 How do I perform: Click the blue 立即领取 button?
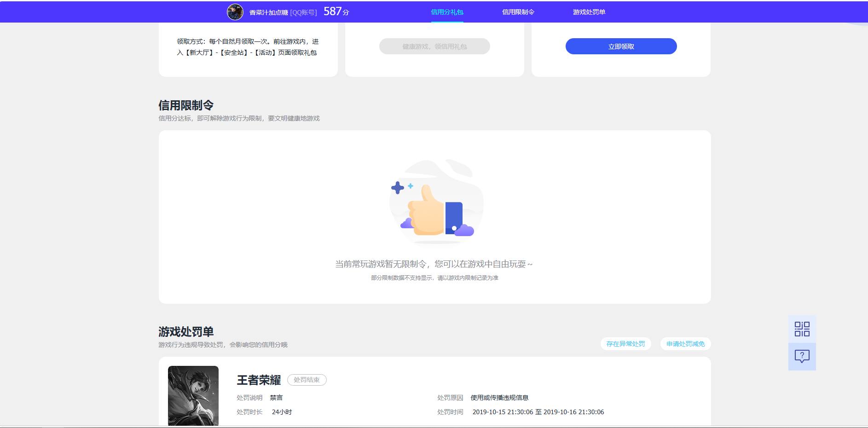[x=621, y=46]
